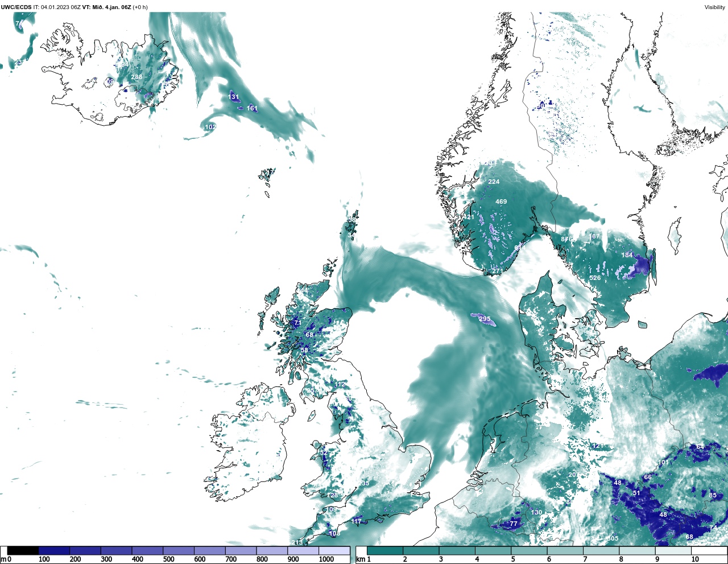728x564 pixels.
Task: Click the '161' value east of Iceland
Action: [252, 109]
